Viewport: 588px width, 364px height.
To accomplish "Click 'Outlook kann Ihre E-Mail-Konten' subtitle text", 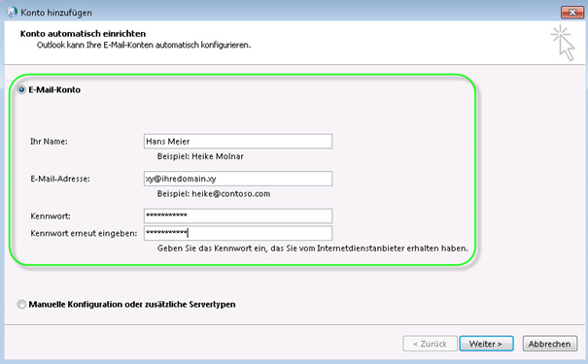I will point(144,46).
